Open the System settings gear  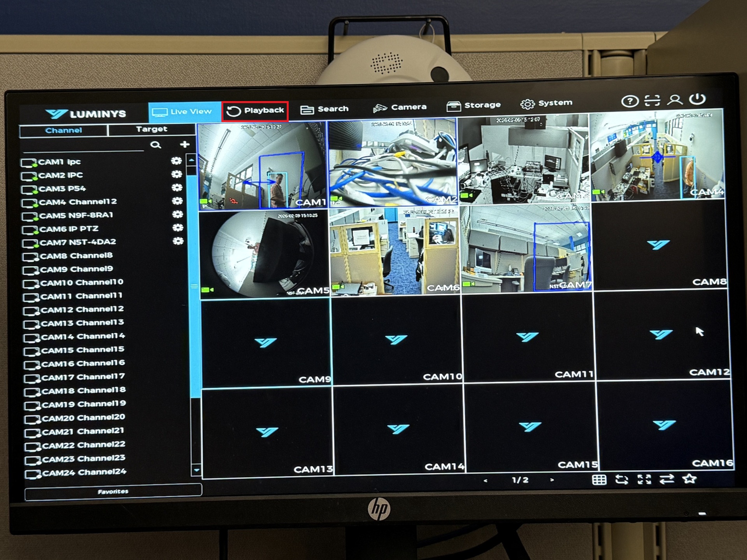(x=527, y=104)
